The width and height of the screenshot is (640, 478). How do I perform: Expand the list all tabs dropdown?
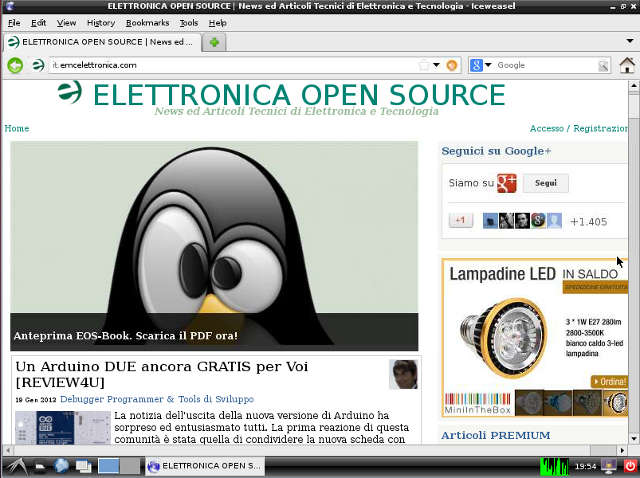[x=630, y=41]
